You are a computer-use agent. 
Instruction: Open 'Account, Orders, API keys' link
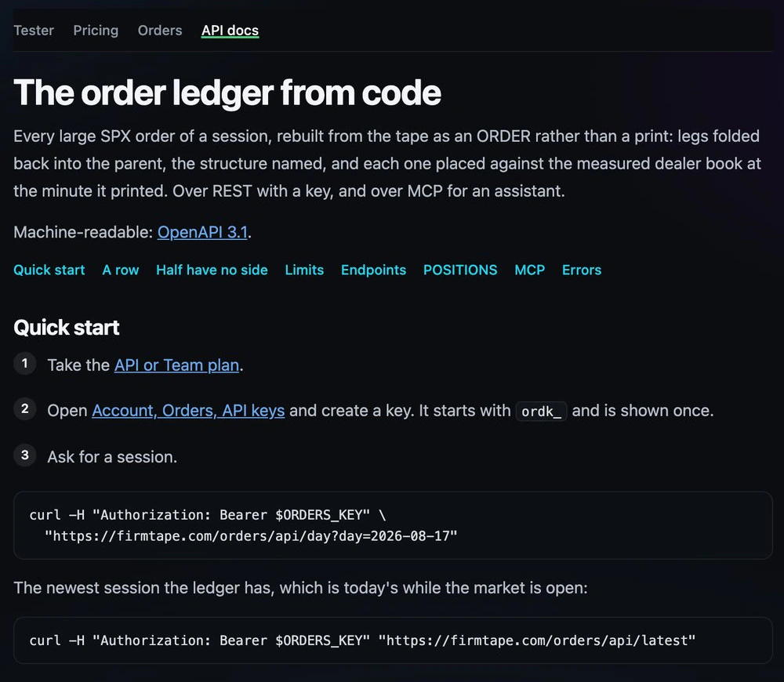[188, 411]
